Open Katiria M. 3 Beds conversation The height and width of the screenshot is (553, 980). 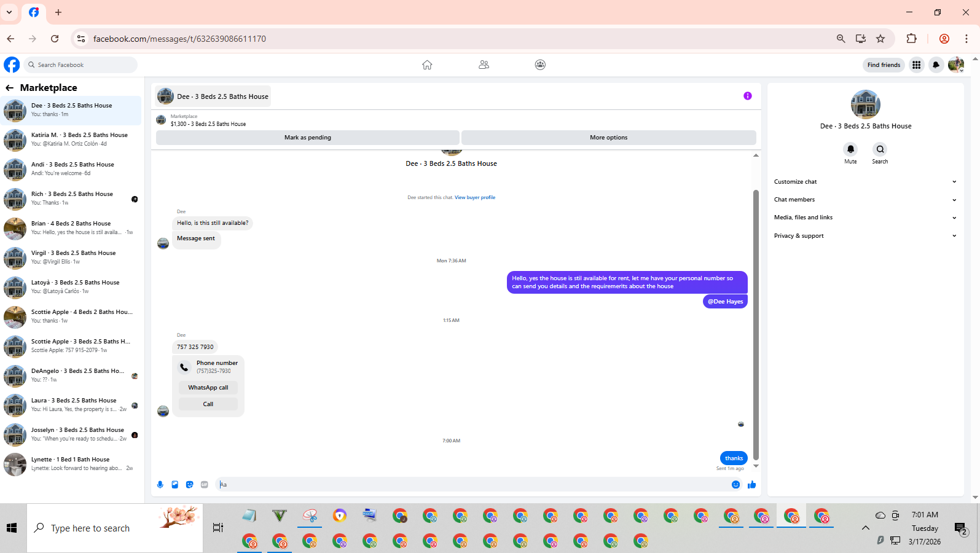pos(71,139)
